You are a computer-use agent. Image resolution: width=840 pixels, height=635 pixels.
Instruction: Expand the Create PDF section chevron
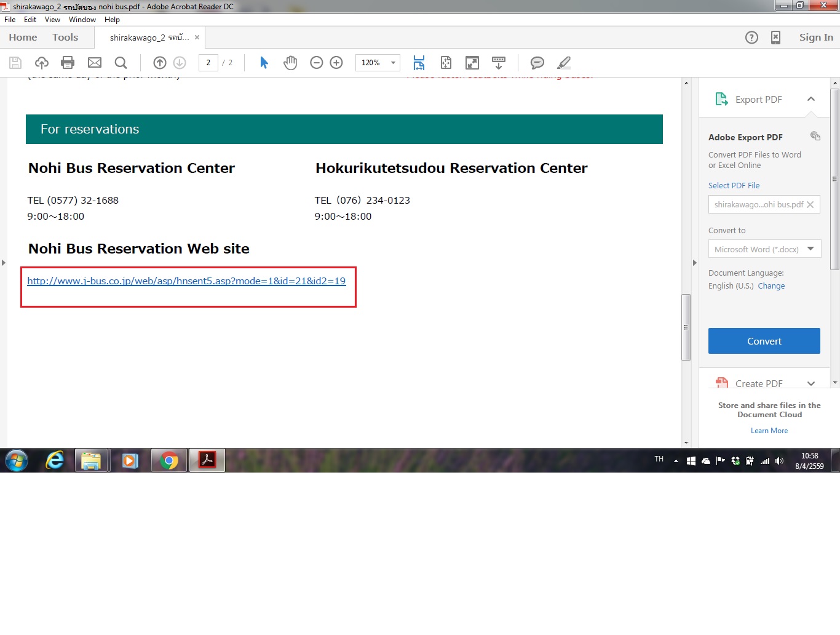coord(811,383)
